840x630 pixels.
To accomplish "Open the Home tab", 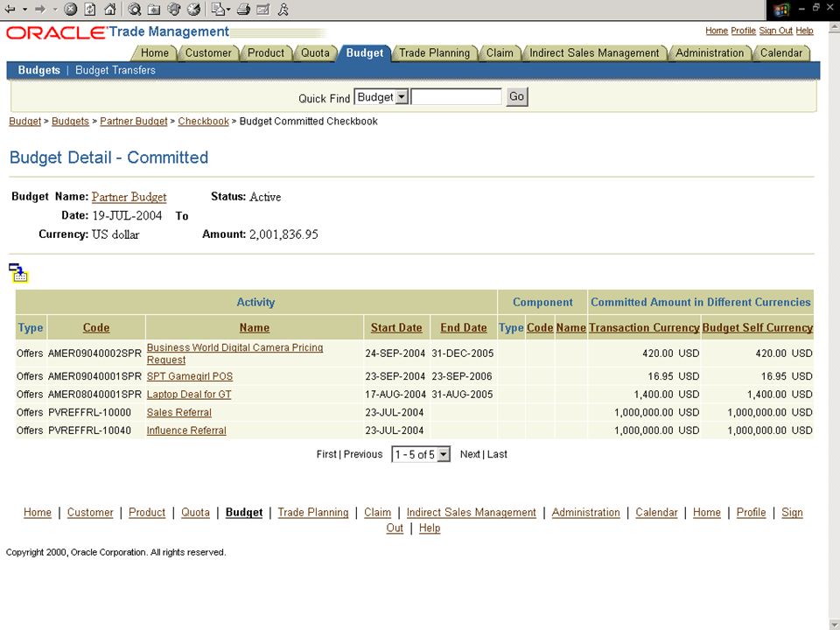I will (155, 53).
